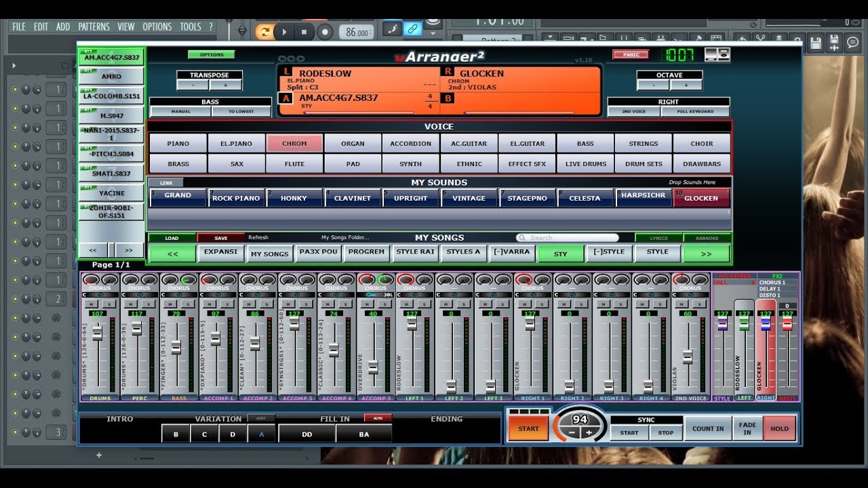Viewport: 868px width, 488px height.
Task: Open the FILE menu in FL Studio
Action: coord(19,27)
